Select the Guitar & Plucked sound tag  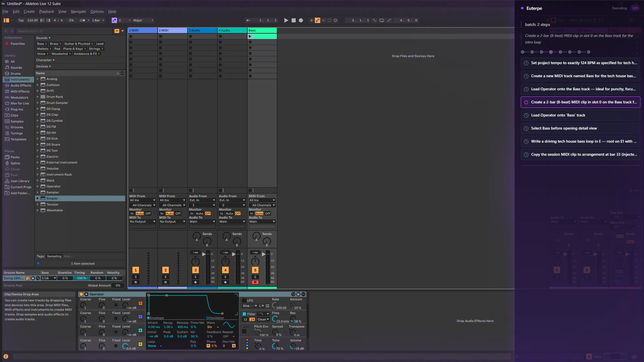[79, 44]
